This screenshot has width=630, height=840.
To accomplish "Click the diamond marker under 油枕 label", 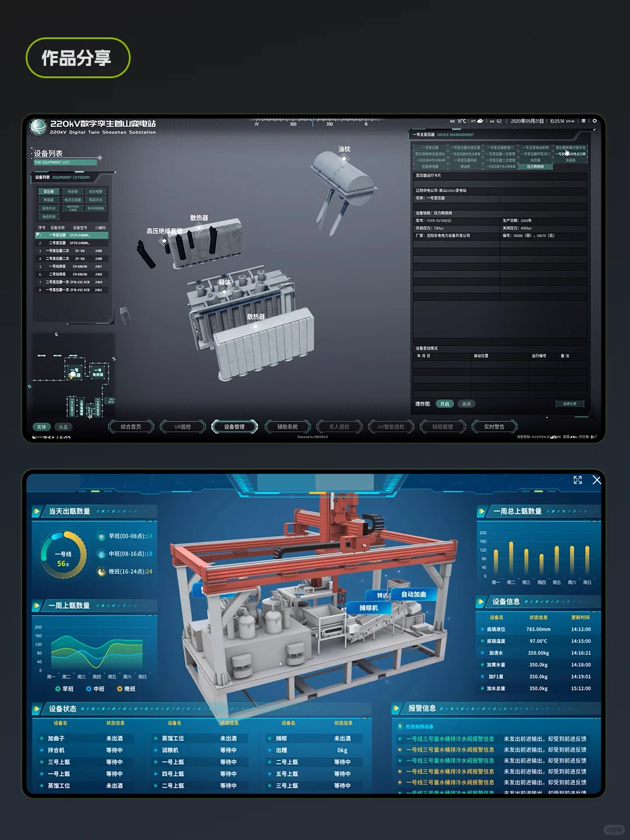I will [x=344, y=159].
